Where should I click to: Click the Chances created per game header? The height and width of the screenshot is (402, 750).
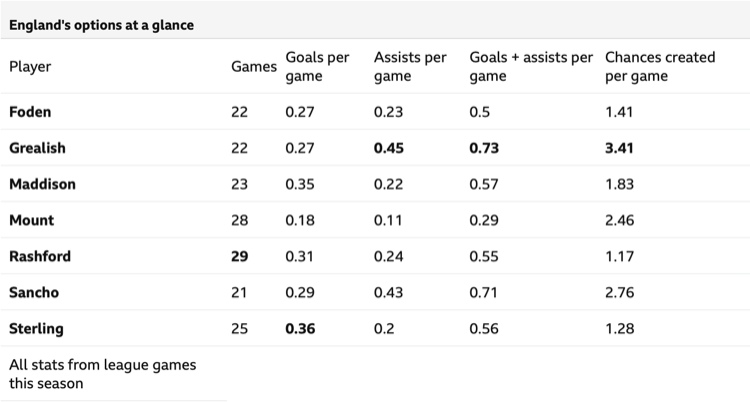[660, 67]
